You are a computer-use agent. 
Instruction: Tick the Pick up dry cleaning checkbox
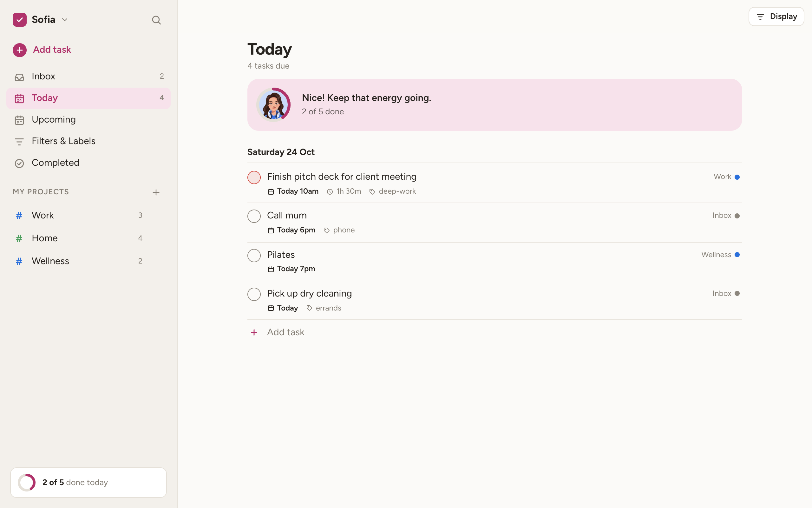(x=254, y=294)
